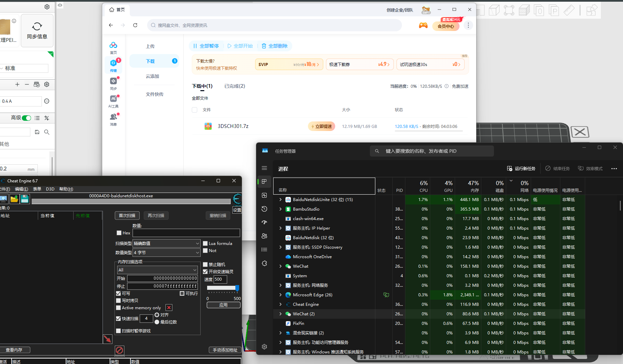Refresh the Baidu Netdisk page
Image resolution: width=623 pixels, height=364 pixels.
tap(135, 25)
